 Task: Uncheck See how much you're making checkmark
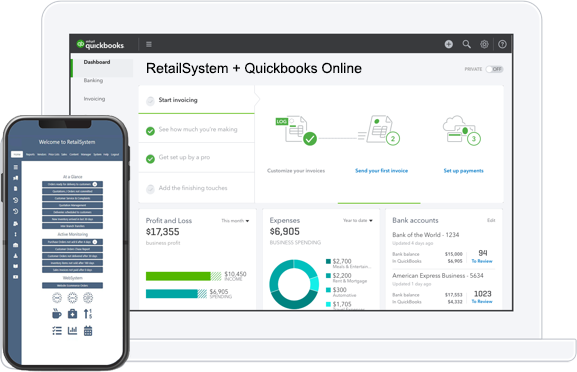pyautogui.click(x=150, y=131)
